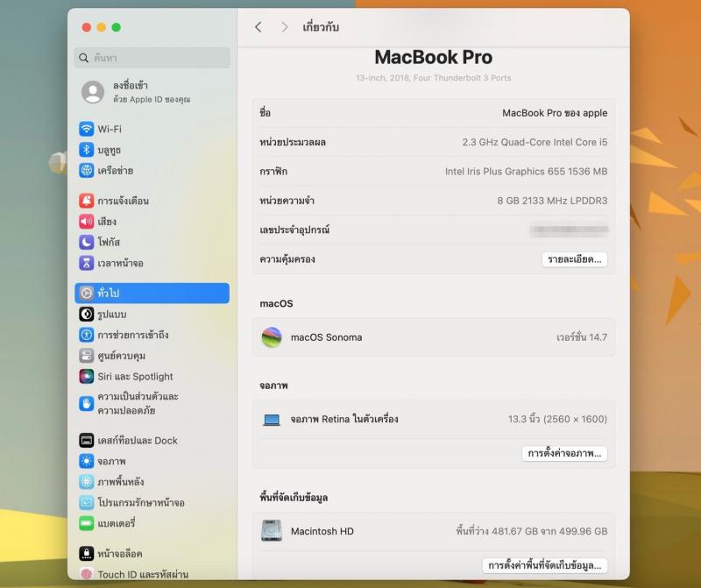This screenshot has width=701, height=588.
Task: Click the blurred serial number value
Action: (x=569, y=230)
